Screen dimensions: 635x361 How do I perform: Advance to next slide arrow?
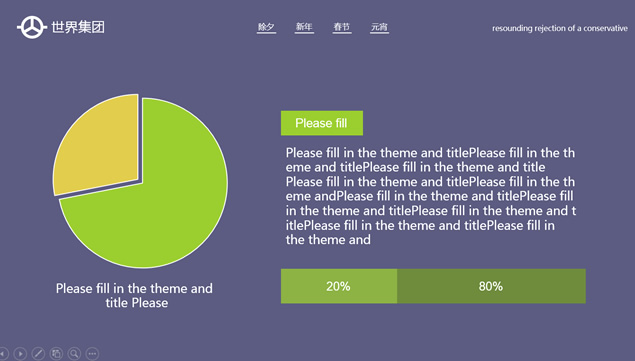click(x=20, y=354)
